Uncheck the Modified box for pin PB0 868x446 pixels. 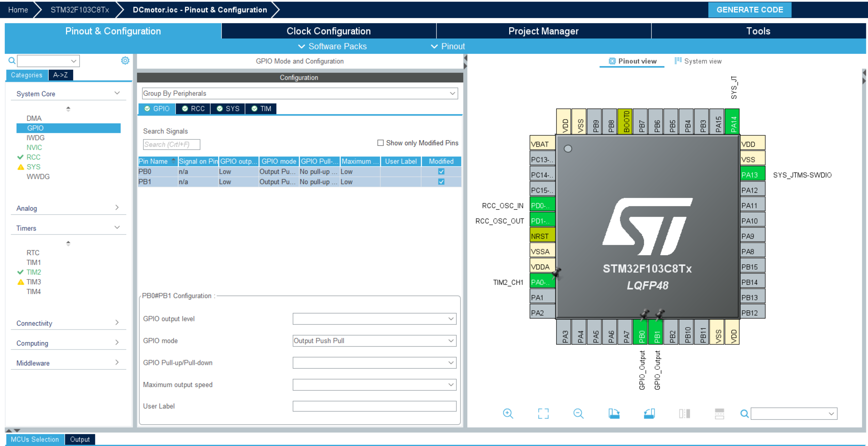441,171
